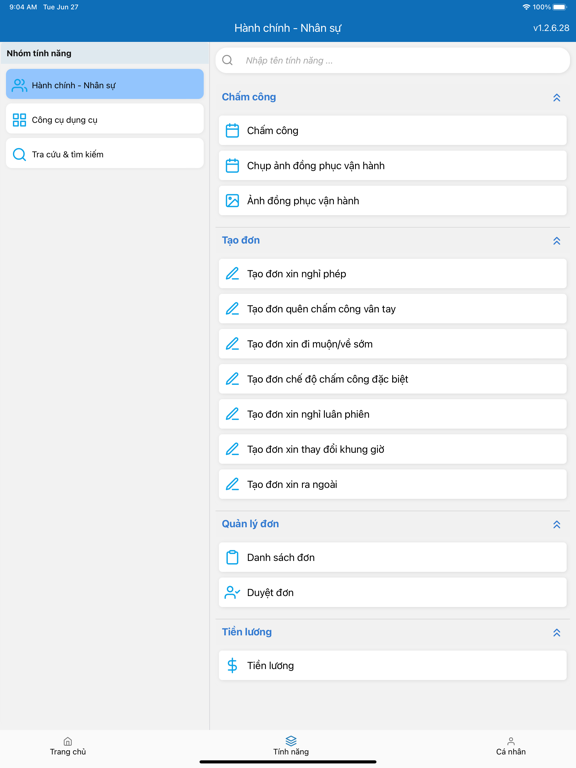Click the user-check icon for Duyệt đơn
This screenshot has width=576, height=768.
pyautogui.click(x=232, y=593)
